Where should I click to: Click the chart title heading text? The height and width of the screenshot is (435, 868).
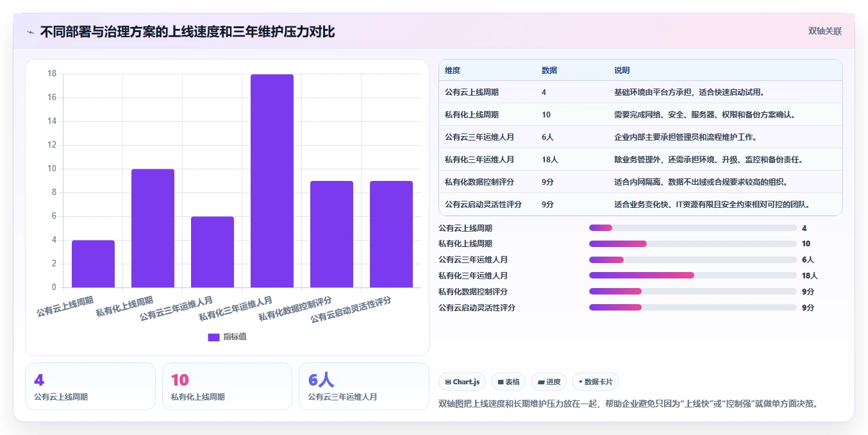pos(187,32)
